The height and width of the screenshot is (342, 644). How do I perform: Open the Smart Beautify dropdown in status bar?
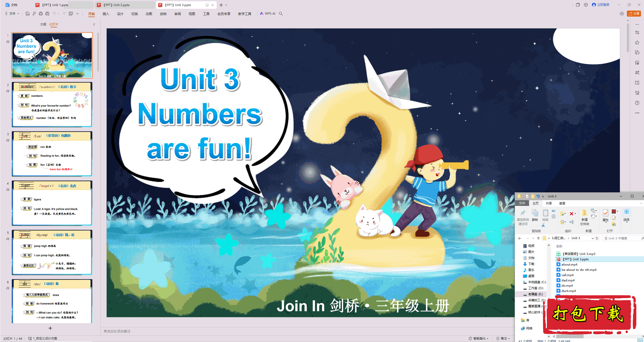478,338
